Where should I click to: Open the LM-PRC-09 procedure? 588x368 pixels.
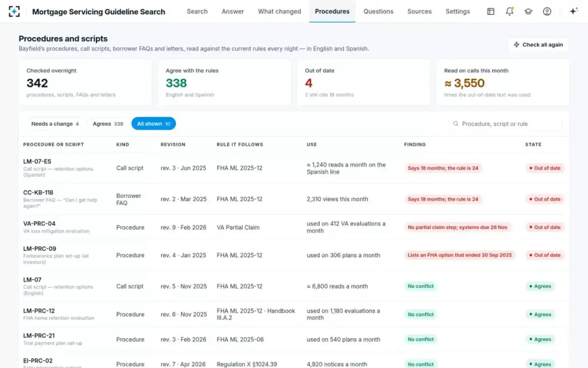294,255
